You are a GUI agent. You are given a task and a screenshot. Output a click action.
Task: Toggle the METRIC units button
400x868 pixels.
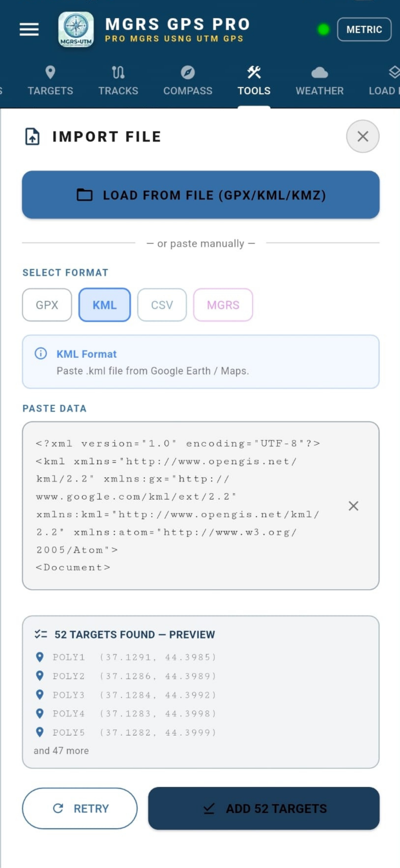coord(364,29)
